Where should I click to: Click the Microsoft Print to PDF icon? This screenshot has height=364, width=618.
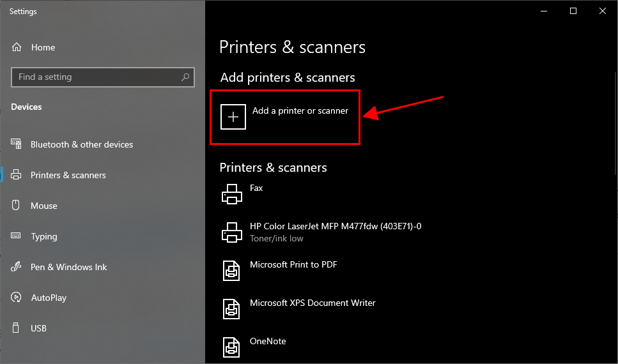click(x=231, y=270)
